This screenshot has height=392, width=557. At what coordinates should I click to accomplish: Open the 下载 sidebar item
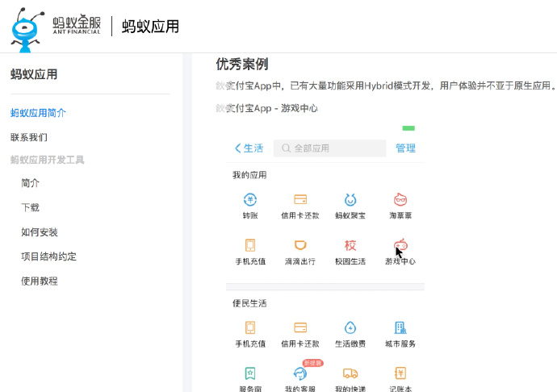point(30,207)
